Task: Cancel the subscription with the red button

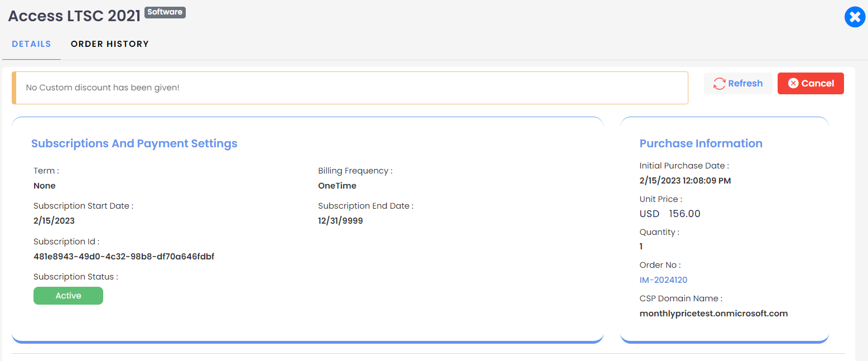Action: click(x=811, y=83)
